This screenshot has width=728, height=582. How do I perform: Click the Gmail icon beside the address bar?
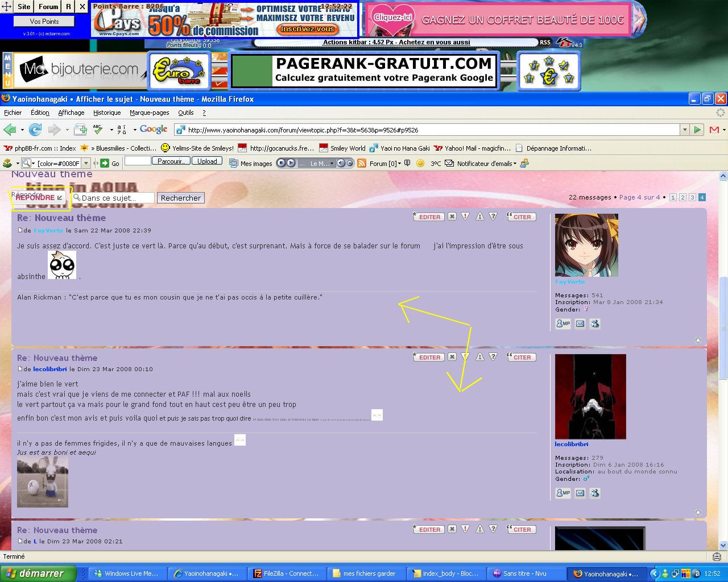pyautogui.click(x=714, y=130)
